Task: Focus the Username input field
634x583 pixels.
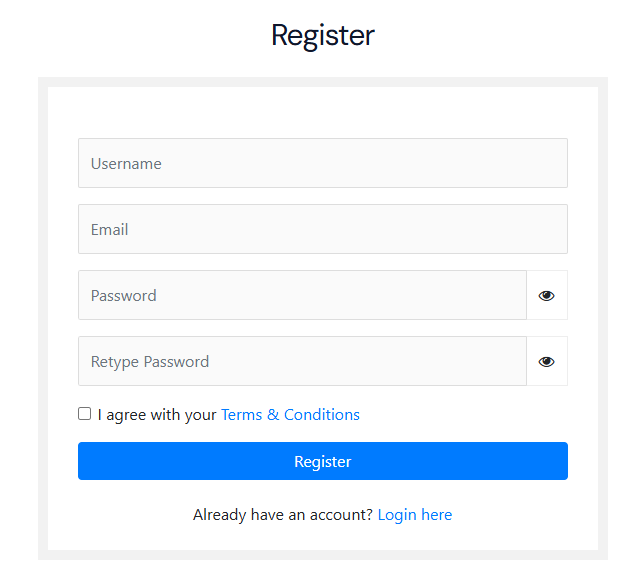Action: coord(322,163)
